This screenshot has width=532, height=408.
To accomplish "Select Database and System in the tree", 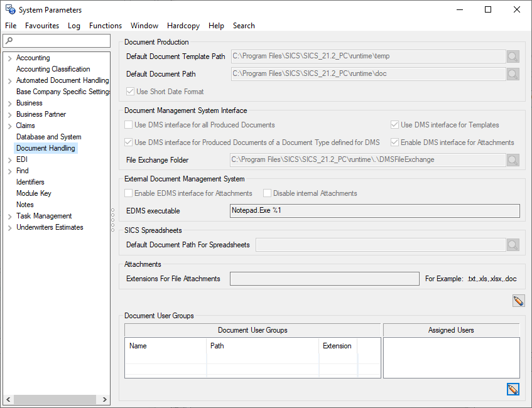I will click(48, 137).
